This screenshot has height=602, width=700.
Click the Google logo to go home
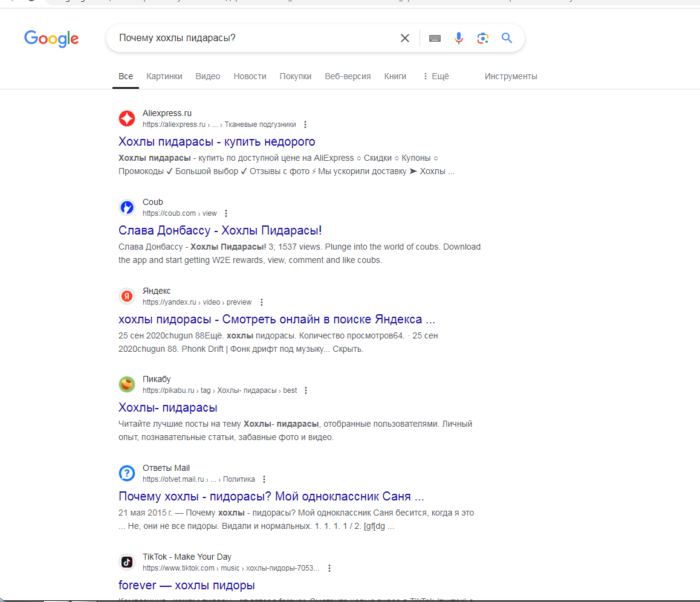pyautogui.click(x=51, y=39)
